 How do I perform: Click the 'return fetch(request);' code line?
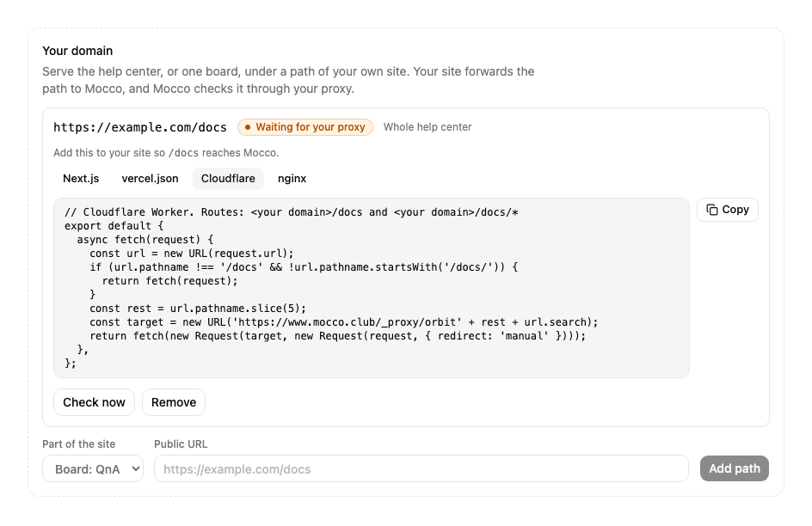[x=169, y=281]
